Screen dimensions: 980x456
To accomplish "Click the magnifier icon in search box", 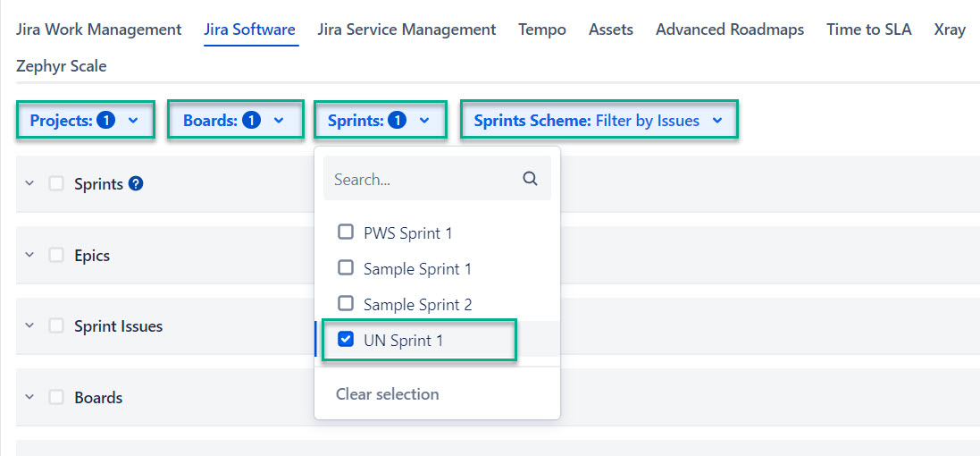I will pos(530,179).
